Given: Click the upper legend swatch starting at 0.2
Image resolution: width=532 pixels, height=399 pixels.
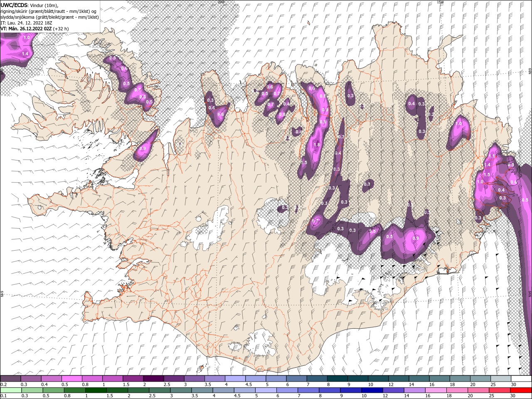Looking at the screenshot, I should 10,379.
